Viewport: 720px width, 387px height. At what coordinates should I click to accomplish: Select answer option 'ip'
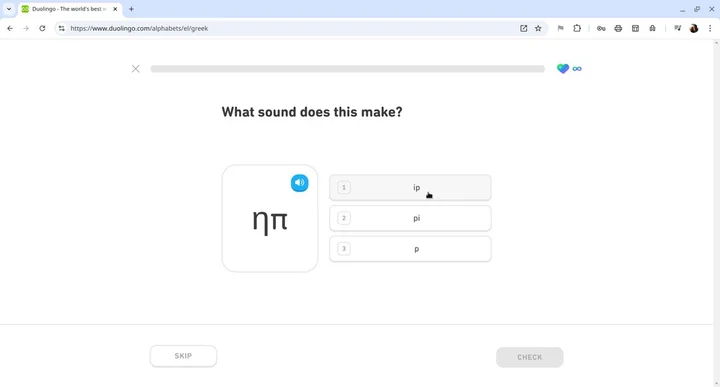[410, 187]
